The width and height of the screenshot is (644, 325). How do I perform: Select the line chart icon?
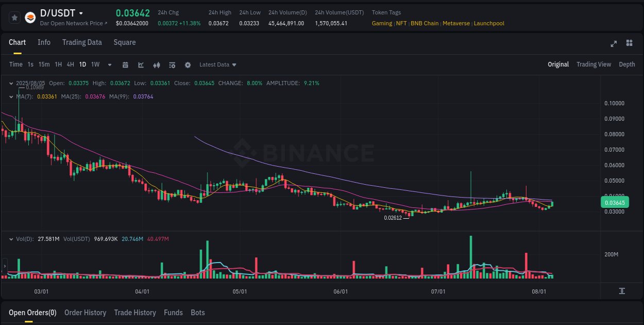(140, 64)
